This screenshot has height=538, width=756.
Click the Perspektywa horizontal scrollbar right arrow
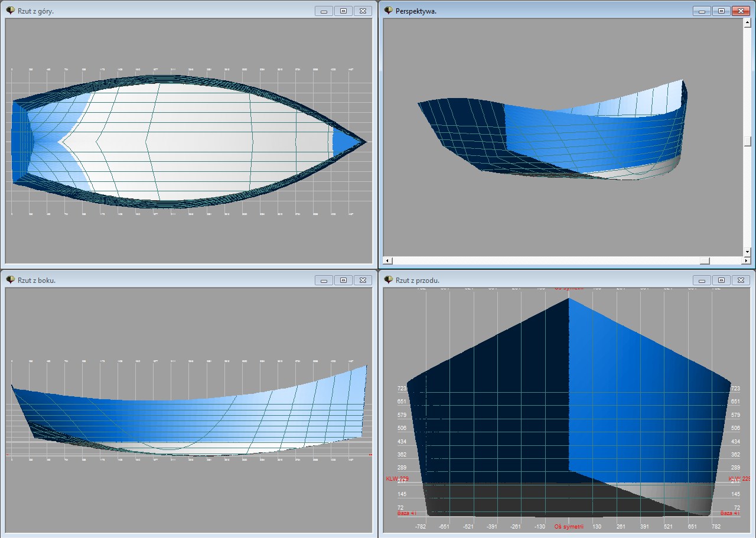click(747, 260)
